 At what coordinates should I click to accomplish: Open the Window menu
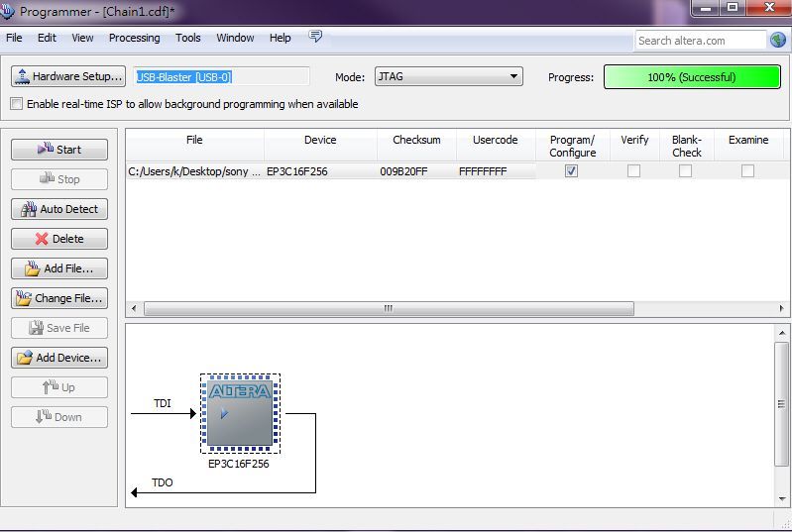(x=235, y=38)
